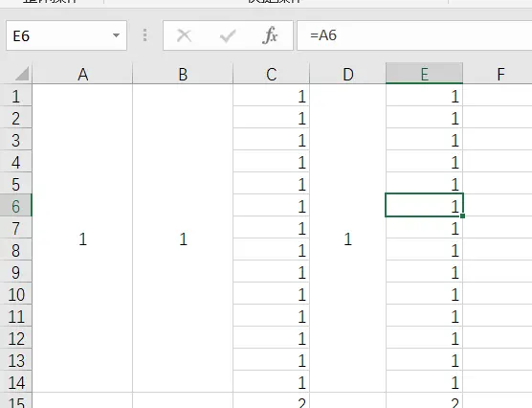The height and width of the screenshot is (408, 532).
Task: Click cell E13
Action: point(425,359)
